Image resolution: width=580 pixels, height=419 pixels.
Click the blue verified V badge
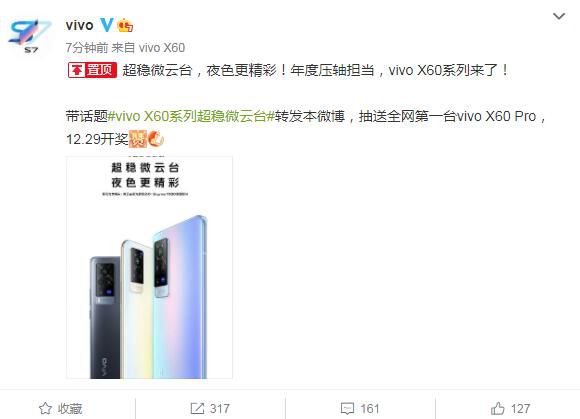107,25
